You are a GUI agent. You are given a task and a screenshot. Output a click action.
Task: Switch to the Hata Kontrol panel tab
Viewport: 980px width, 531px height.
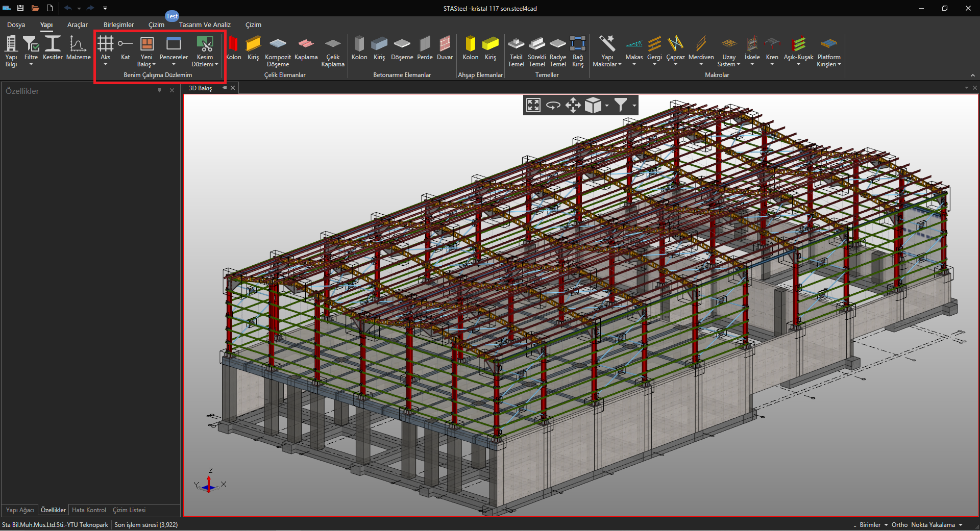[x=89, y=510]
